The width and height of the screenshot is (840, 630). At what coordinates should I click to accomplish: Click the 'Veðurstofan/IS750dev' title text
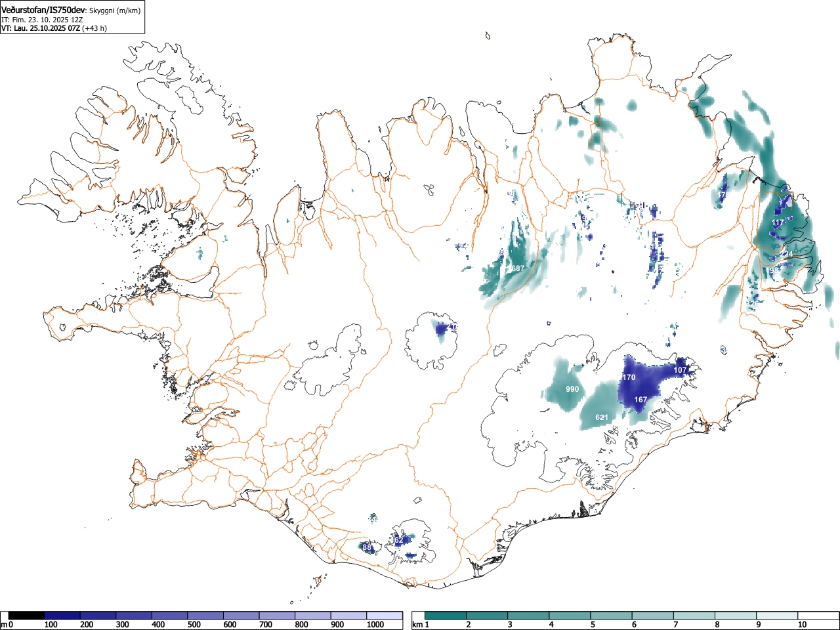(x=43, y=10)
